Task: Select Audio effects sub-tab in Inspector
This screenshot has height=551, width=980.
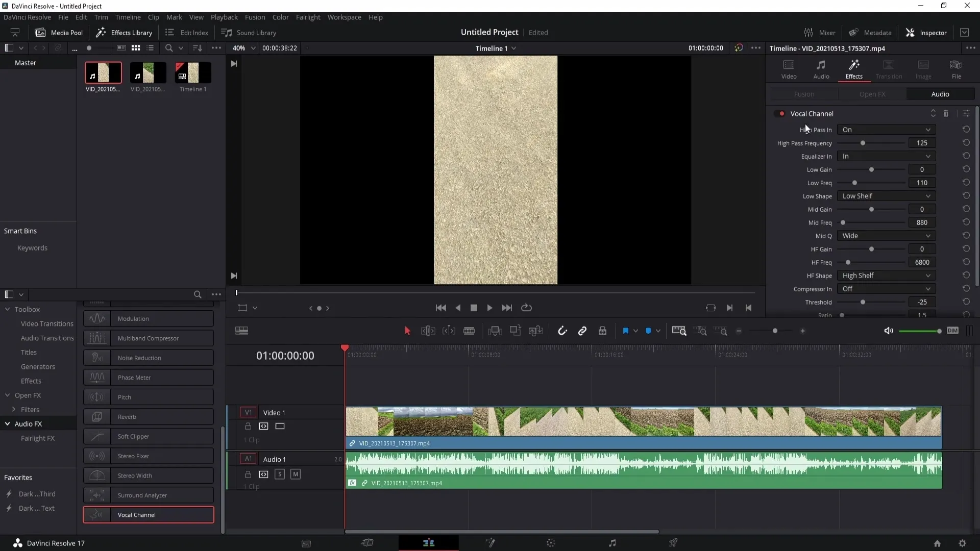Action: tap(940, 94)
